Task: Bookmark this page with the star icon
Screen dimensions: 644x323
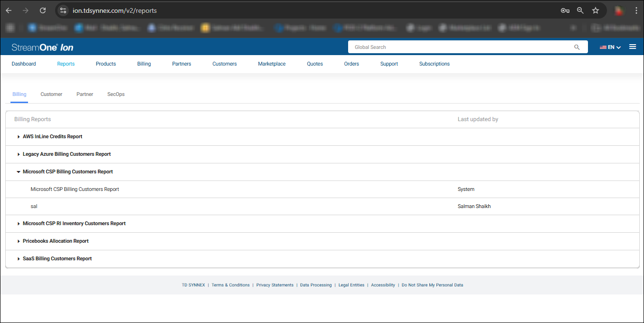Action: (x=596, y=10)
